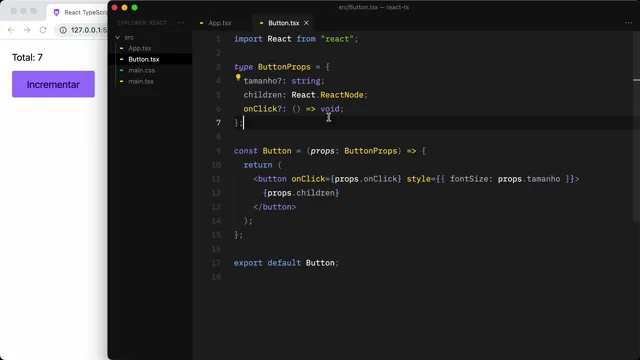Click the lightbulb quick fix icon
The image size is (640, 360).
click(x=238, y=77)
